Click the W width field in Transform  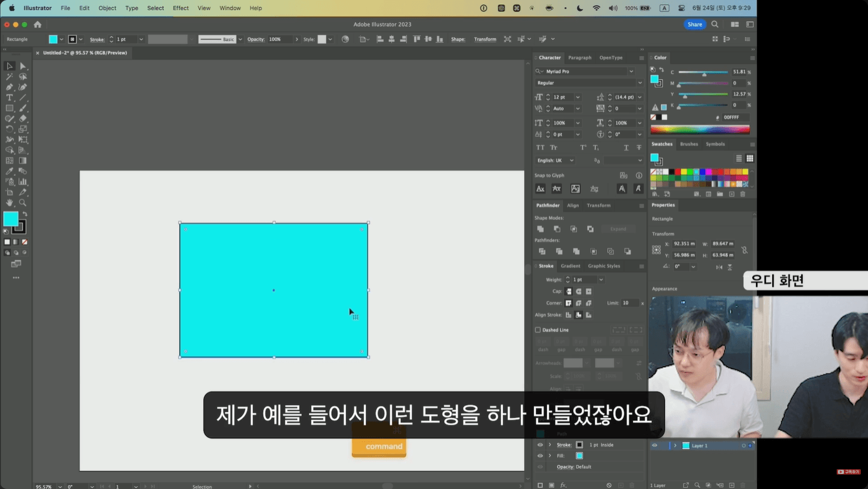[723, 244]
